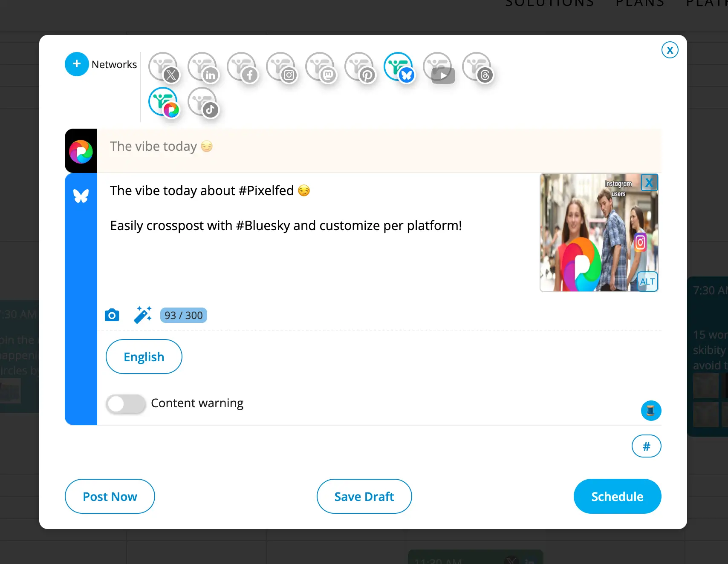Viewport: 728px width, 564px height.
Task: Remove the attached meme image
Action: click(x=649, y=182)
